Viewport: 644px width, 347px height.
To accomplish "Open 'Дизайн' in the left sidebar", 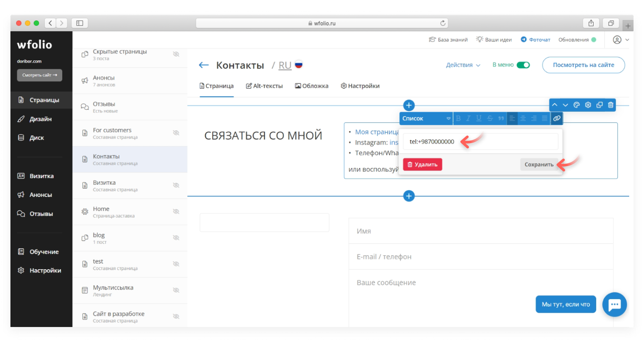I will pos(40,119).
